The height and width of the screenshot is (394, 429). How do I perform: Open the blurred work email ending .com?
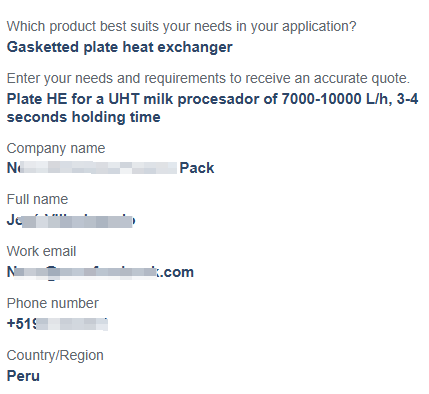pyautogui.click(x=100, y=272)
